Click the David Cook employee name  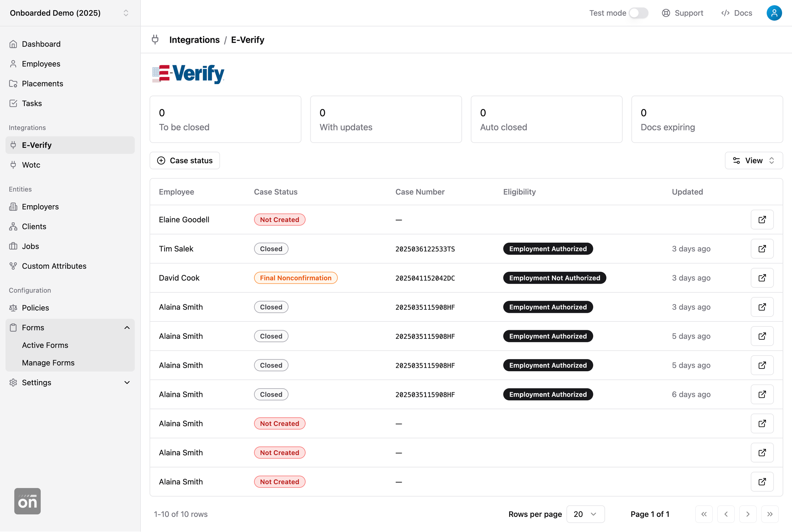tap(179, 278)
